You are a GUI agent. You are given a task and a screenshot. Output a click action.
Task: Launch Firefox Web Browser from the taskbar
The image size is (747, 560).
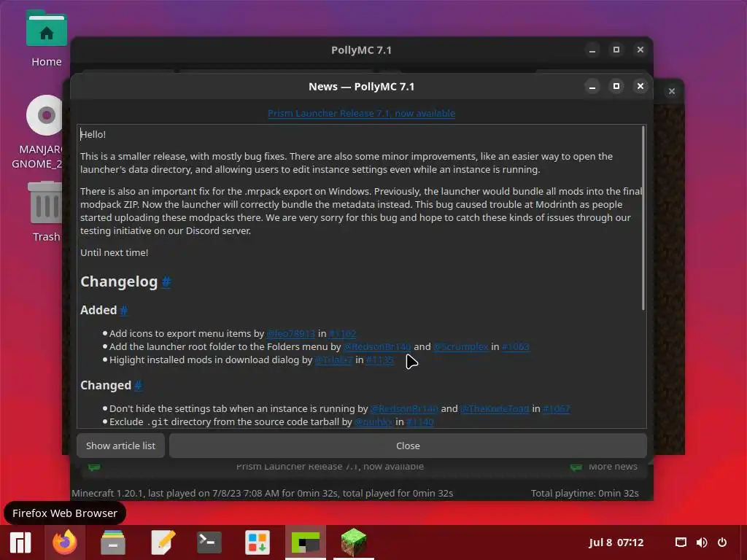(x=65, y=542)
